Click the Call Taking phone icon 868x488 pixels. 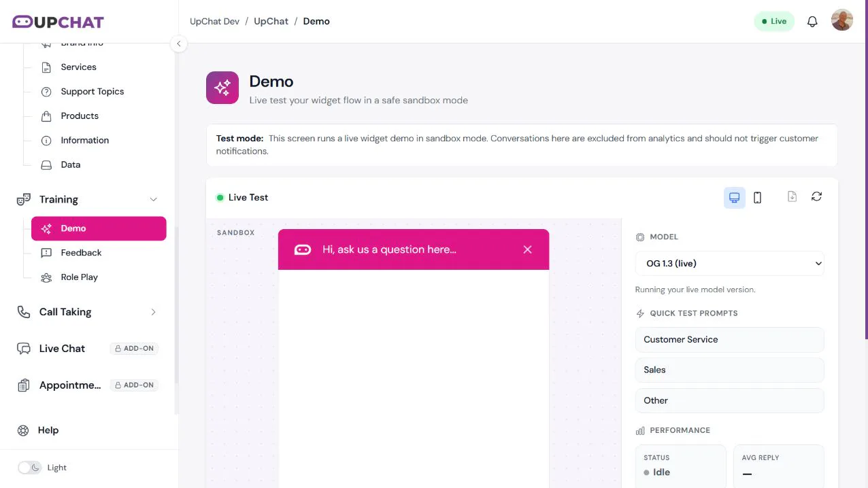coord(24,312)
